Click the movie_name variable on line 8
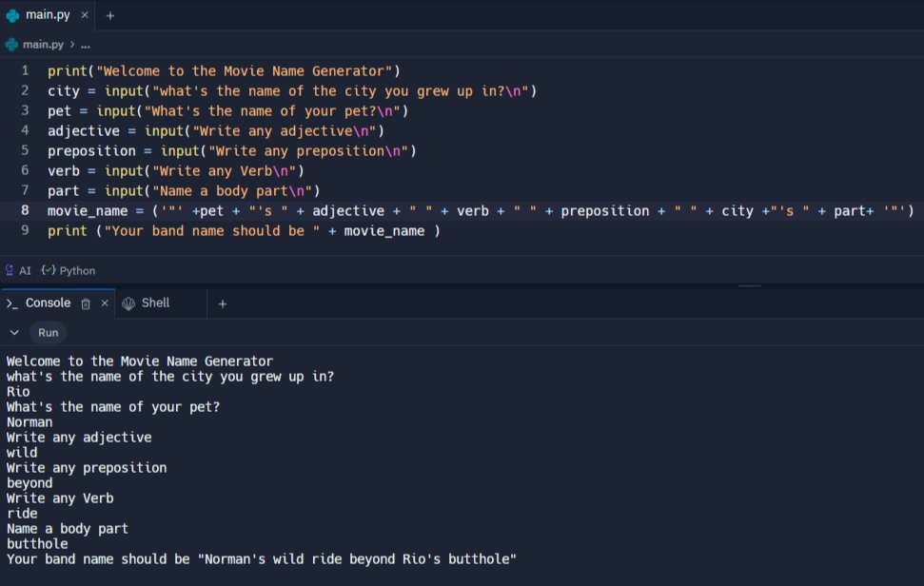924x586 pixels. tap(88, 211)
